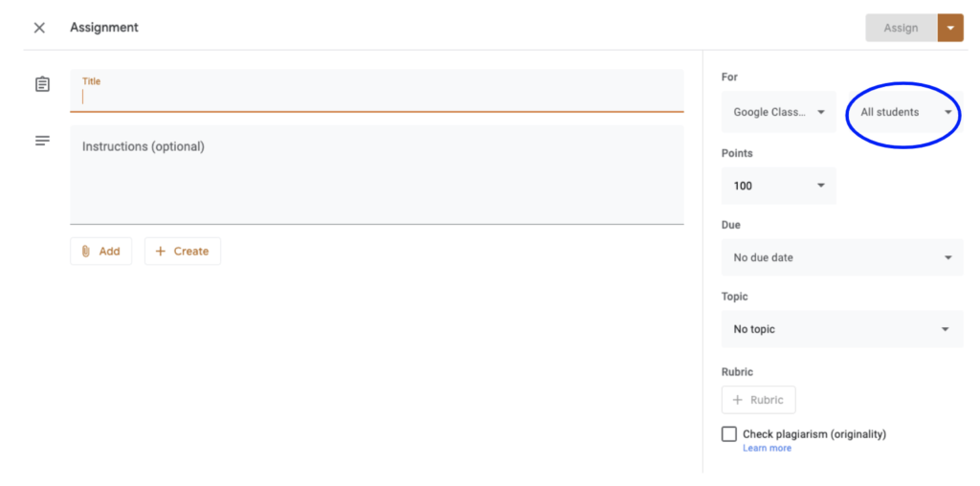The width and height of the screenshot is (980, 486).
Task: Click the paperclip icon on Add button
Action: click(86, 252)
